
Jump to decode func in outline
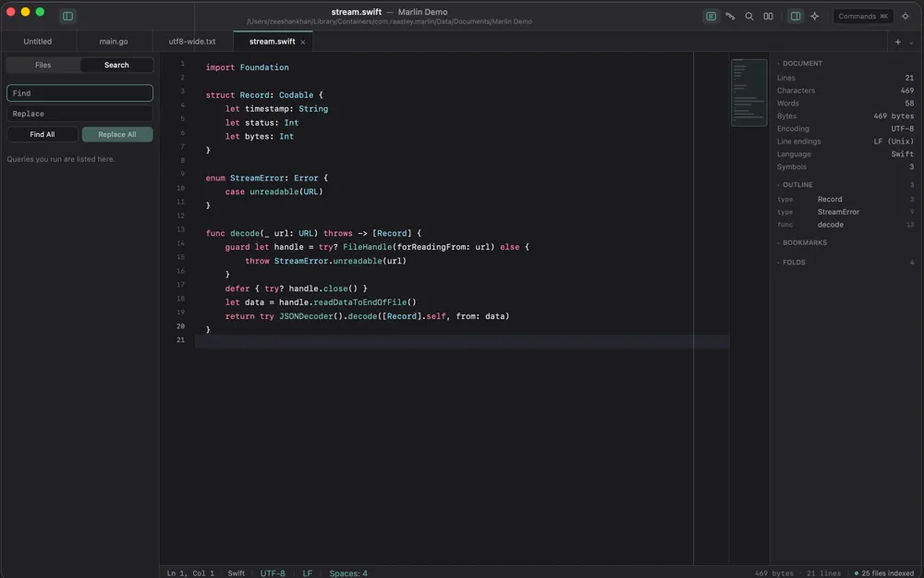click(x=845, y=225)
